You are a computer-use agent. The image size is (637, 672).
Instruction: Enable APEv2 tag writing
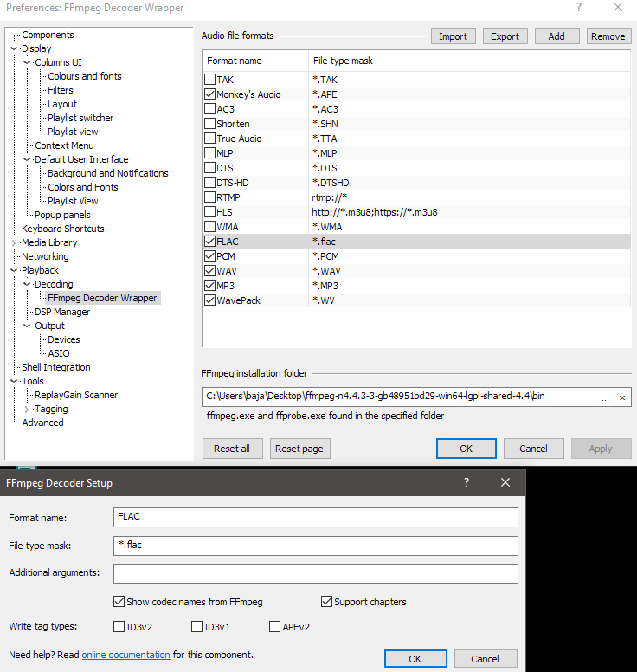(x=274, y=627)
